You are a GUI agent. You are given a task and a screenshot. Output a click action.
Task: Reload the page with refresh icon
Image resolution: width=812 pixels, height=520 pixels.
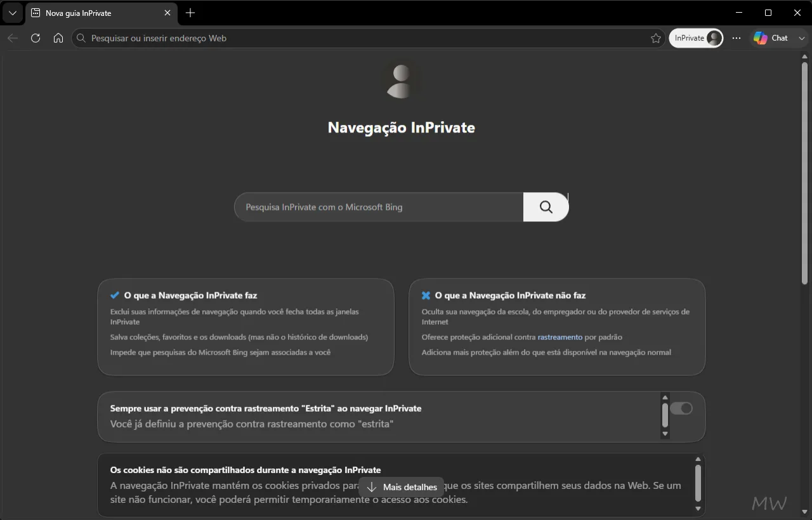point(36,38)
